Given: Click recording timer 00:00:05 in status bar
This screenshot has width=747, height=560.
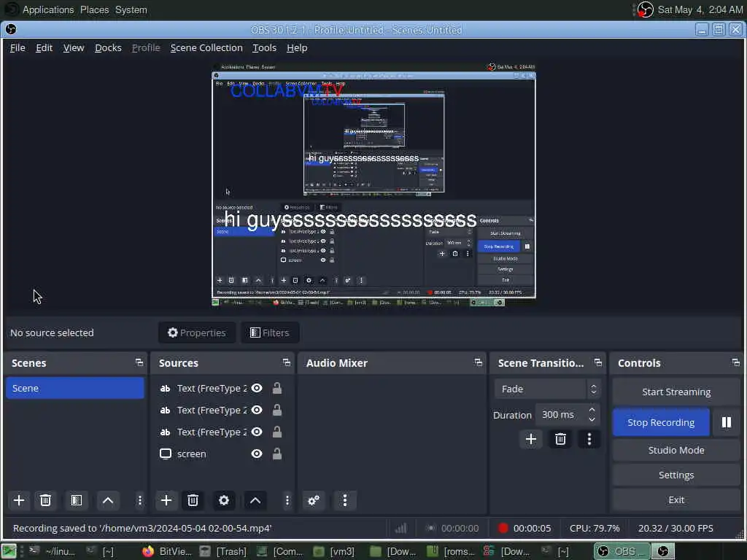Looking at the screenshot, I should (x=532, y=528).
